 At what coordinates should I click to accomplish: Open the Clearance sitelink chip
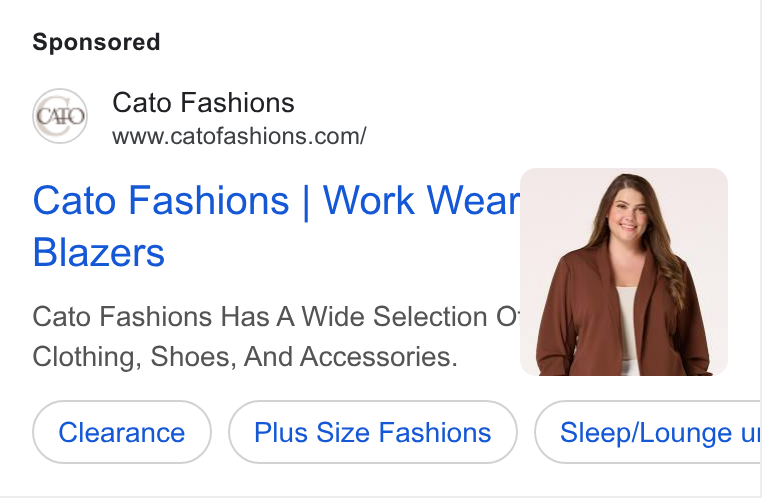click(121, 432)
